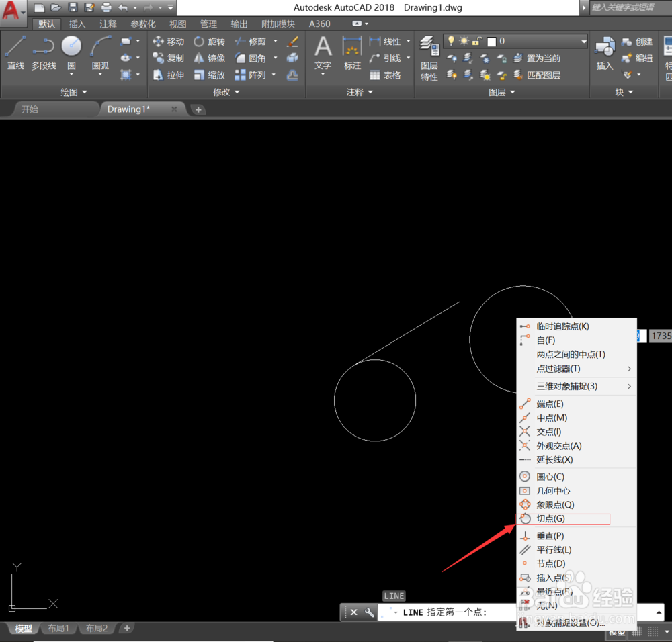Switch to the Insert (插入) ribbon tab
Screen dimensions: 672x642
[x=77, y=24]
